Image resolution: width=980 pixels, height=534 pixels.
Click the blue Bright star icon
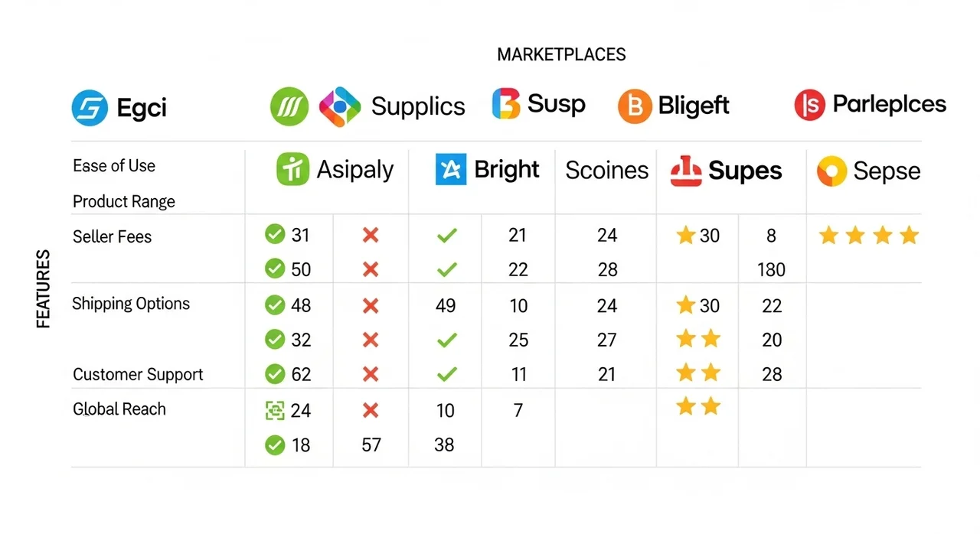(450, 169)
